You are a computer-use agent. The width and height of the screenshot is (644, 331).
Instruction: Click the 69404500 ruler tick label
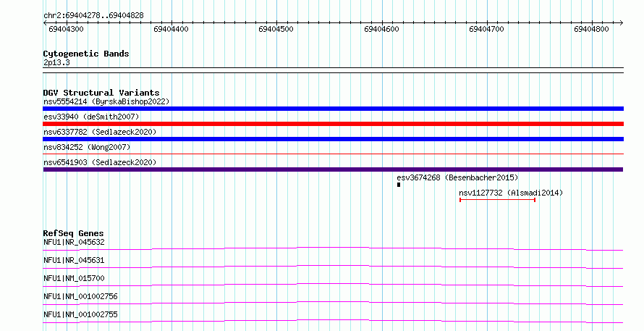276,29
